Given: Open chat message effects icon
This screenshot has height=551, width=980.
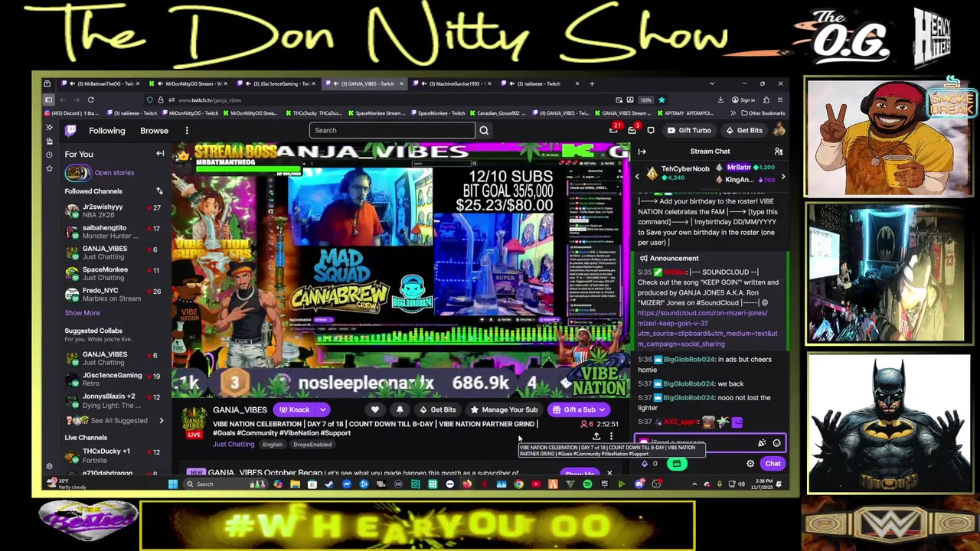Looking at the screenshot, I should pyautogui.click(x=762, y=443).
